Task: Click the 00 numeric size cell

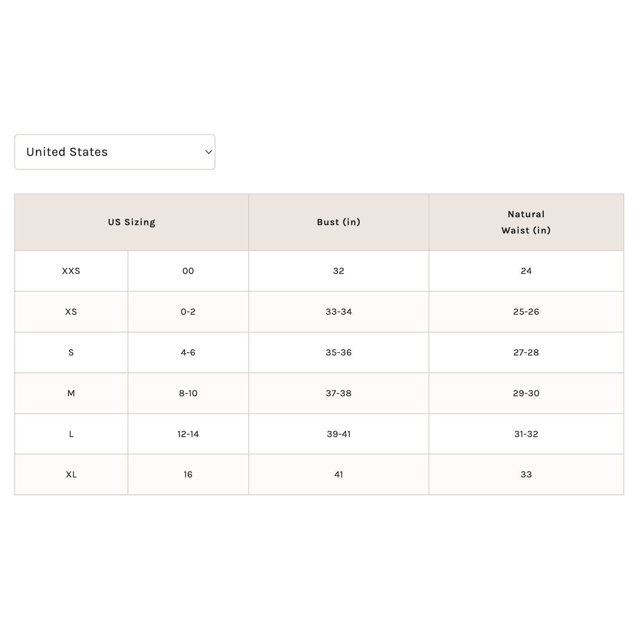Action: (188, 271)
